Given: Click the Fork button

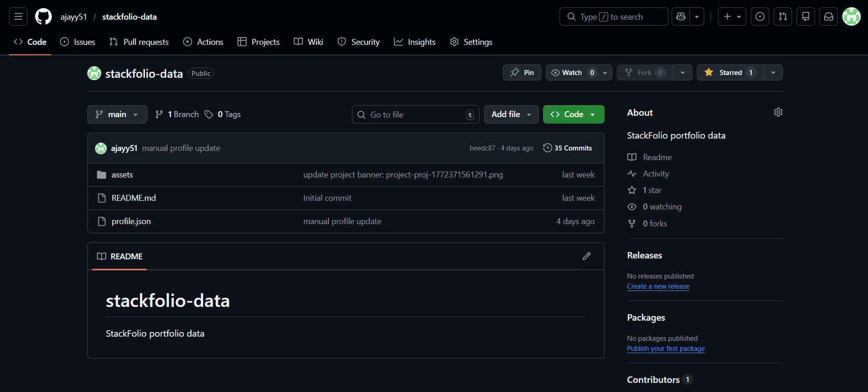Looking at the screenshot, I should point(645,72).
